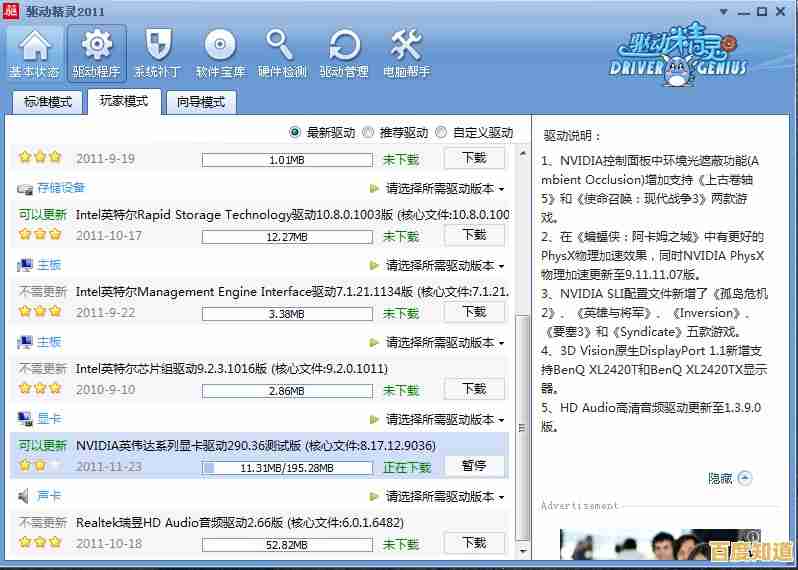The image size is (798, 570).
Task: Select the 驱动程序 gear icon
Action: 96,47
